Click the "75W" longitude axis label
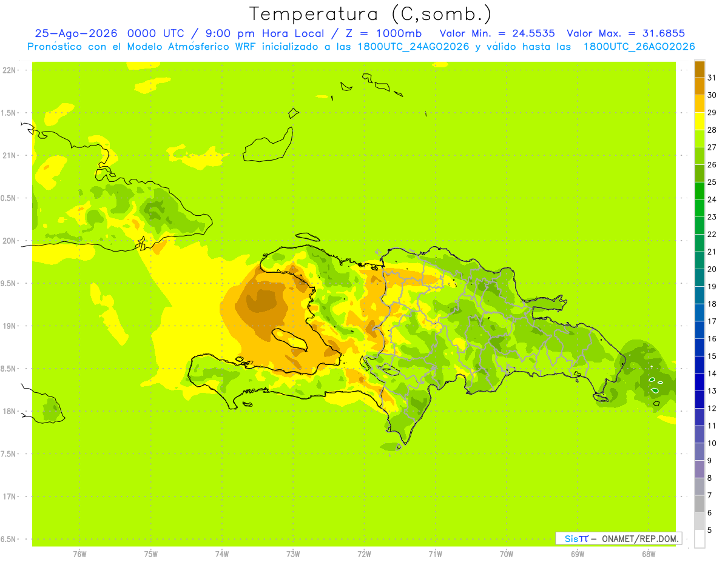Viewport: 728px width, 562px height. pyautogui.click(x=151, y=554)
